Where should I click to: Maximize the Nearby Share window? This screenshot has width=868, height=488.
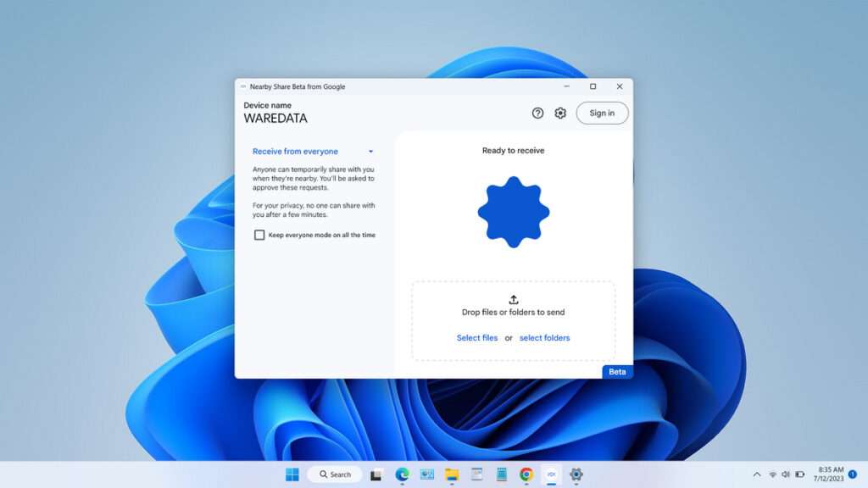coord(593,86)
